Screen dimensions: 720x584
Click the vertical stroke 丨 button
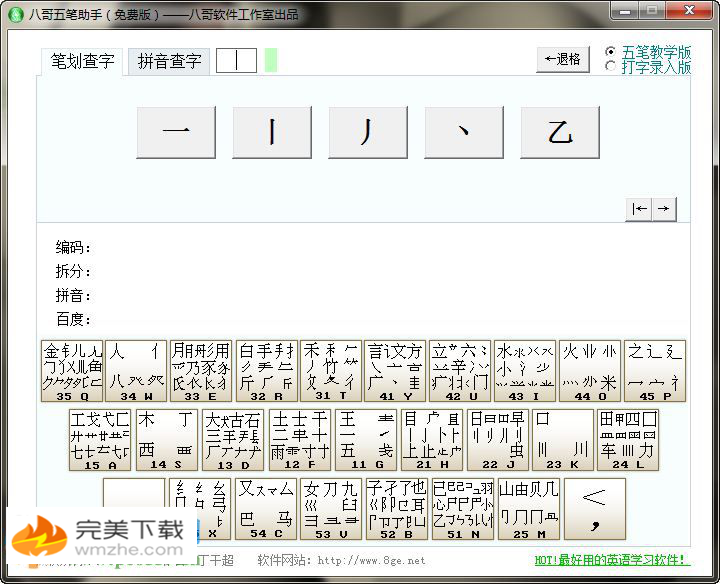coord(272,133)
